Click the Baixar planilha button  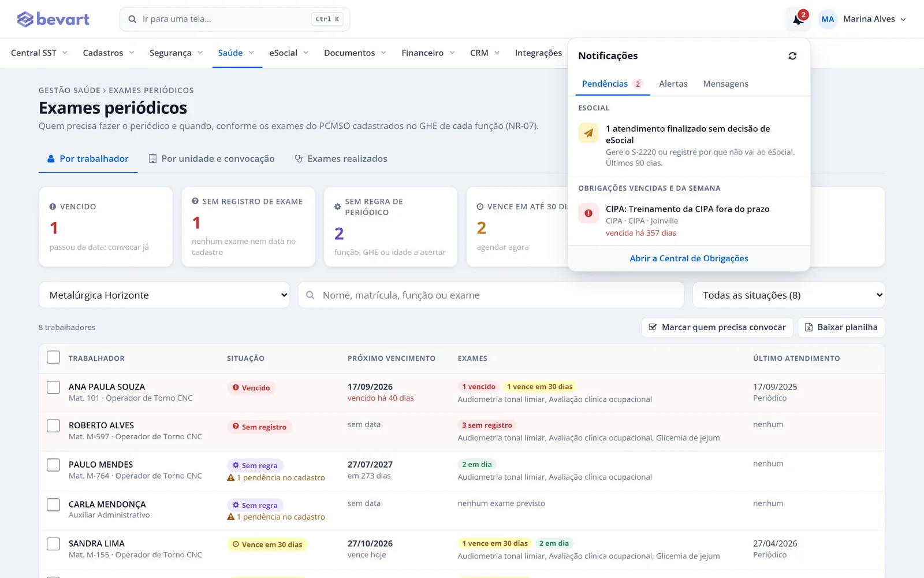(841, 327)
